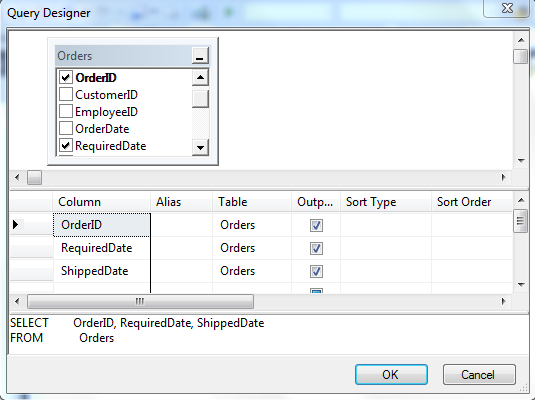This screenshot has width=535, height=400.
Task: Click down arrow in Orders field list
Action: pyautogui.click(x=200, y=147)
